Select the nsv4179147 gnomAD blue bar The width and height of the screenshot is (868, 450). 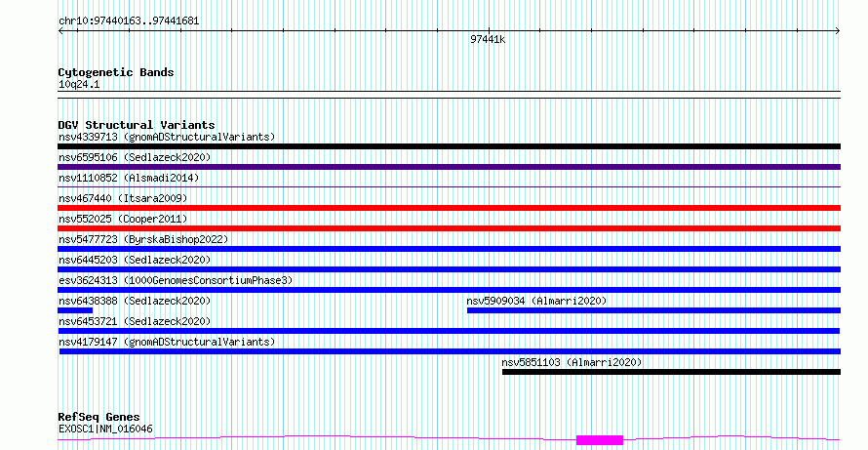[x=450, y=351]
